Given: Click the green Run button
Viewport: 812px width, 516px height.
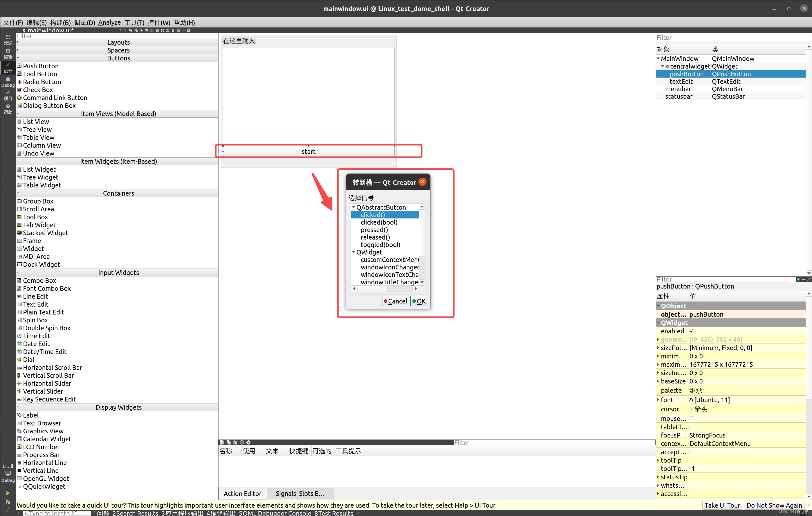Looking at the screenshot, I should point(8,493).
